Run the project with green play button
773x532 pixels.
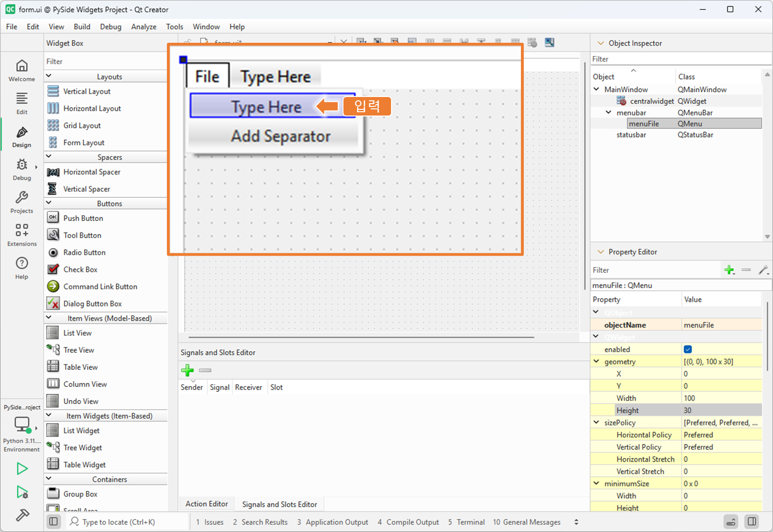point(22,469)
